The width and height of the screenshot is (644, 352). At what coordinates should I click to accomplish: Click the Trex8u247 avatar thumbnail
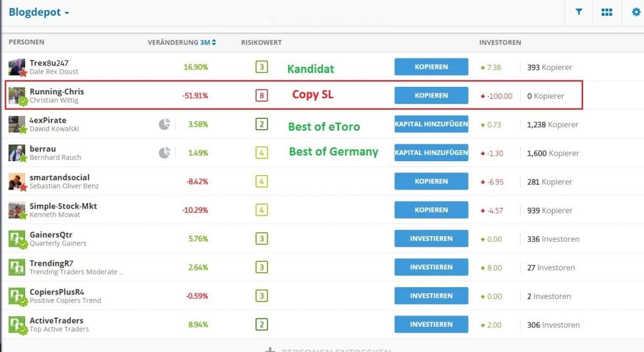click(x=17, y=67)
